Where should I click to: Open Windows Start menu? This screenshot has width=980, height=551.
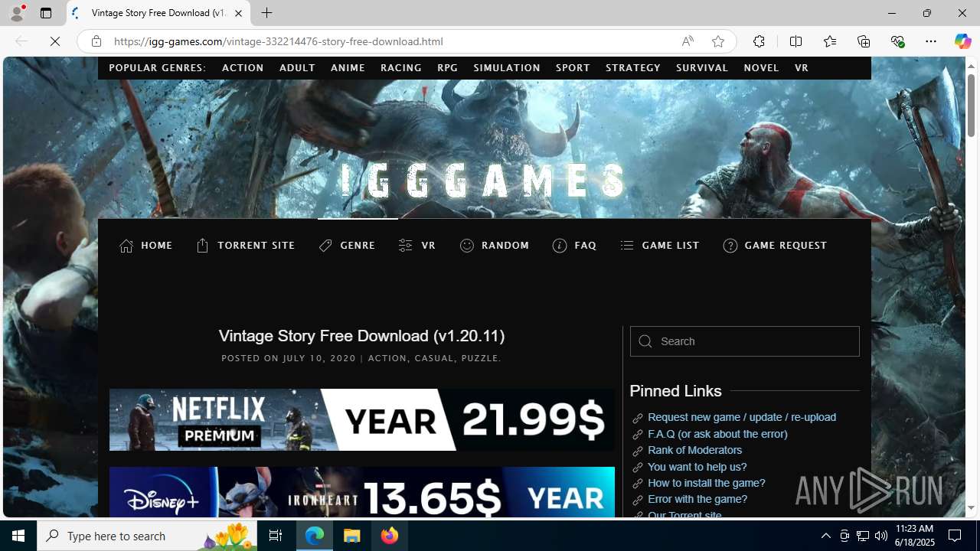(18, 536)
